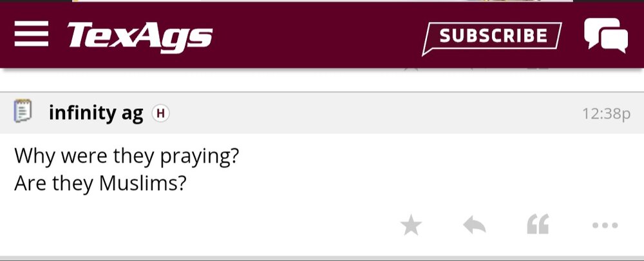Viewport: 644px width, 261px height.
Task: Open the hamburger navigation menu
Action: click(32, 34)
